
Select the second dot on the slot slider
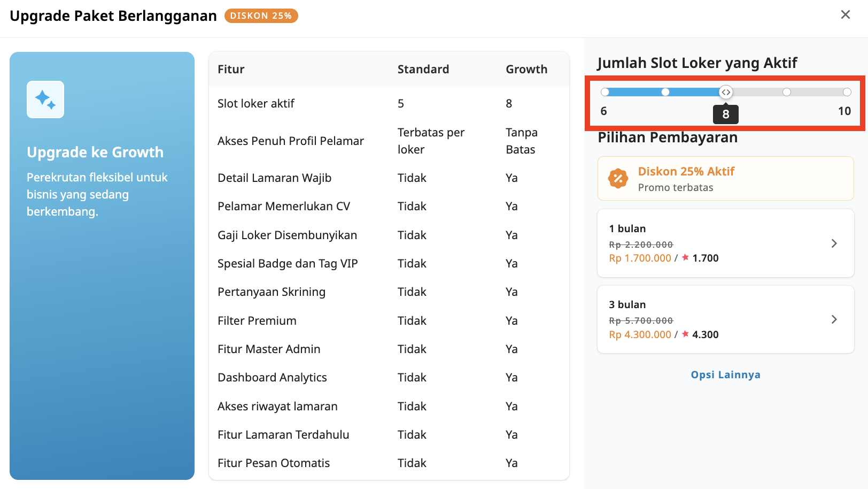tap(665, 92)
